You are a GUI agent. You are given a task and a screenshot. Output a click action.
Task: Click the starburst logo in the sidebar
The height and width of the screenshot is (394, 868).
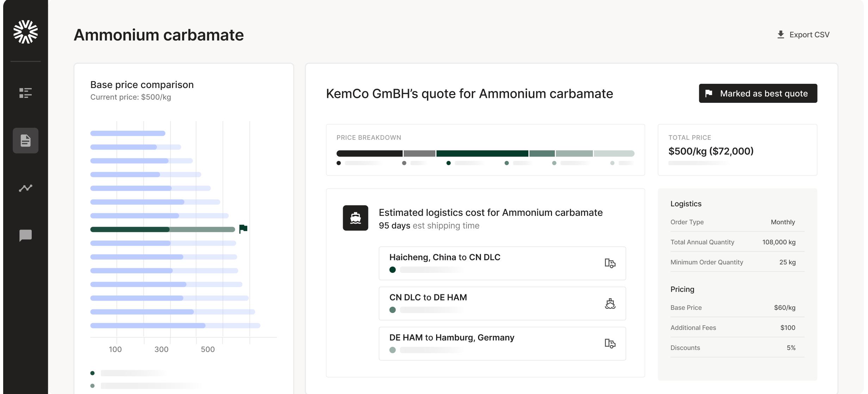(x=25, y=32)
